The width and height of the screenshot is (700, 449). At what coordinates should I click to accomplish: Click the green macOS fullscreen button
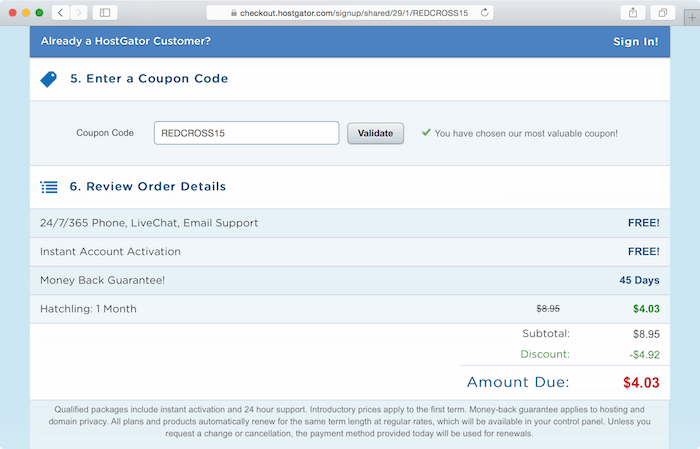click(x=39, y=12)
